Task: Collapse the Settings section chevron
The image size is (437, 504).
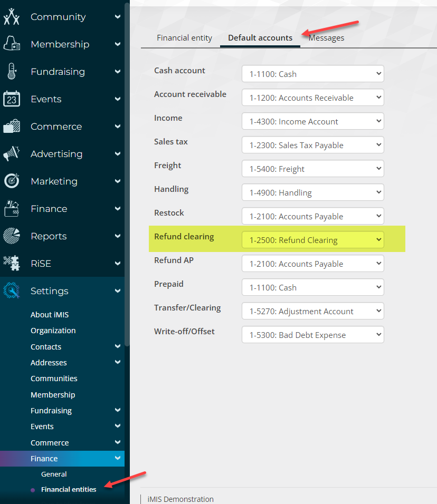Action: click(117, 291)
